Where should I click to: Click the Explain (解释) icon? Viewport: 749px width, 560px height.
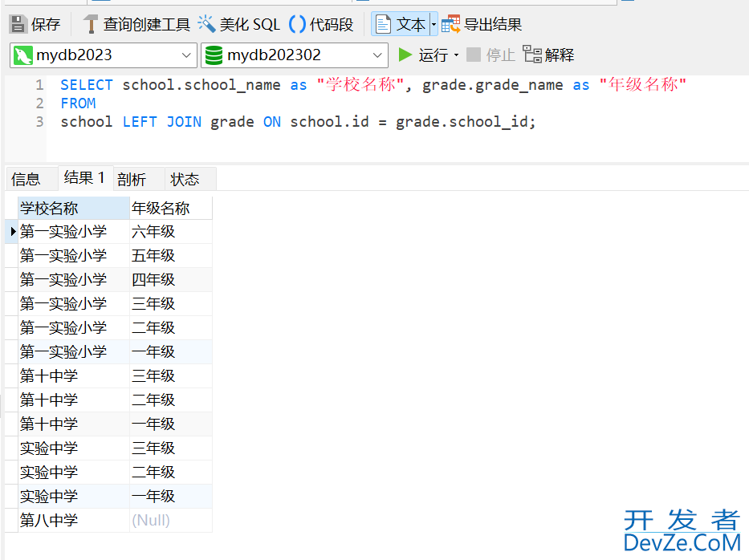coord(531,55)
